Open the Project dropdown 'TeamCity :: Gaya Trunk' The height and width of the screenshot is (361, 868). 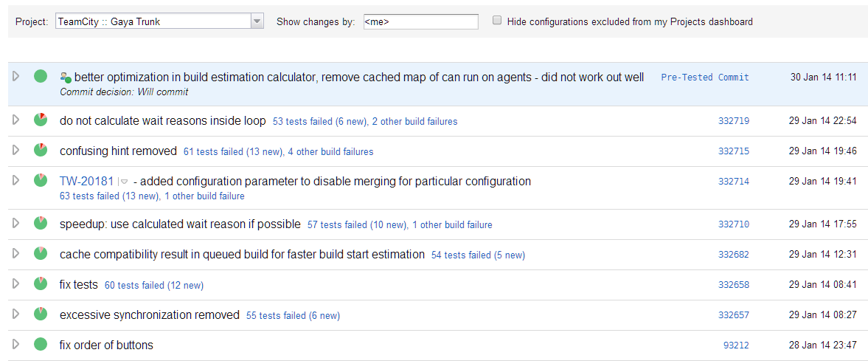pyautogui.click(x=159, y=21)
